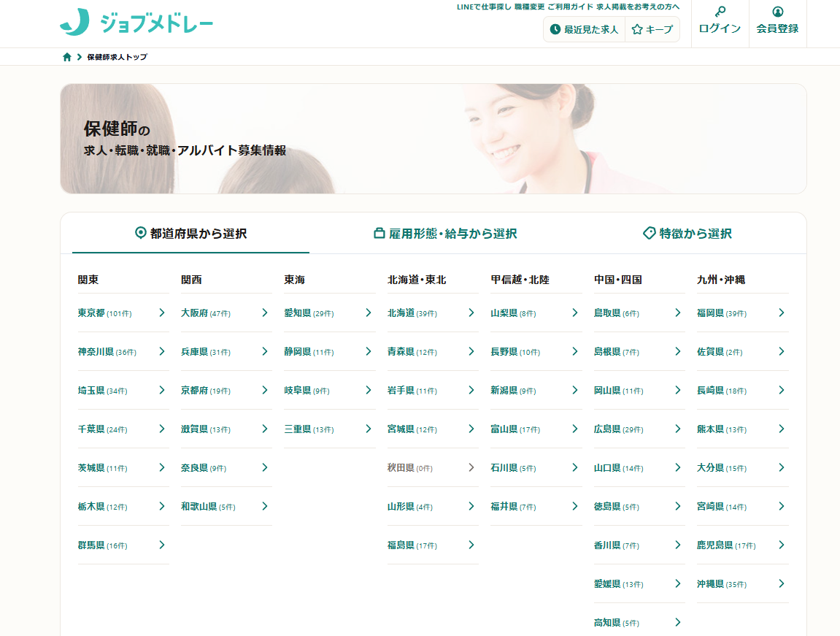Image resolution: width=840 pixels, height=636 pixels.
Task: Click the tag icon for features
Action: tap(649, 233)
